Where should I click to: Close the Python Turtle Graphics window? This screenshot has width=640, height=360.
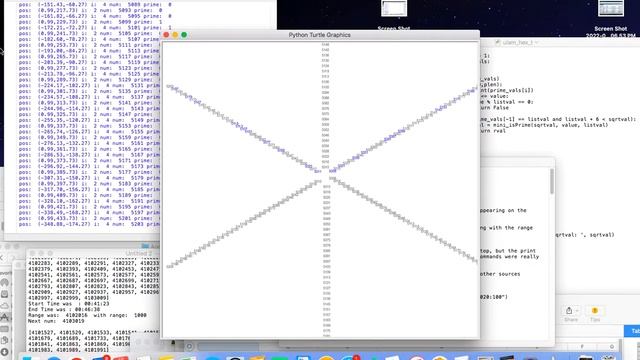tap(166, 35)
